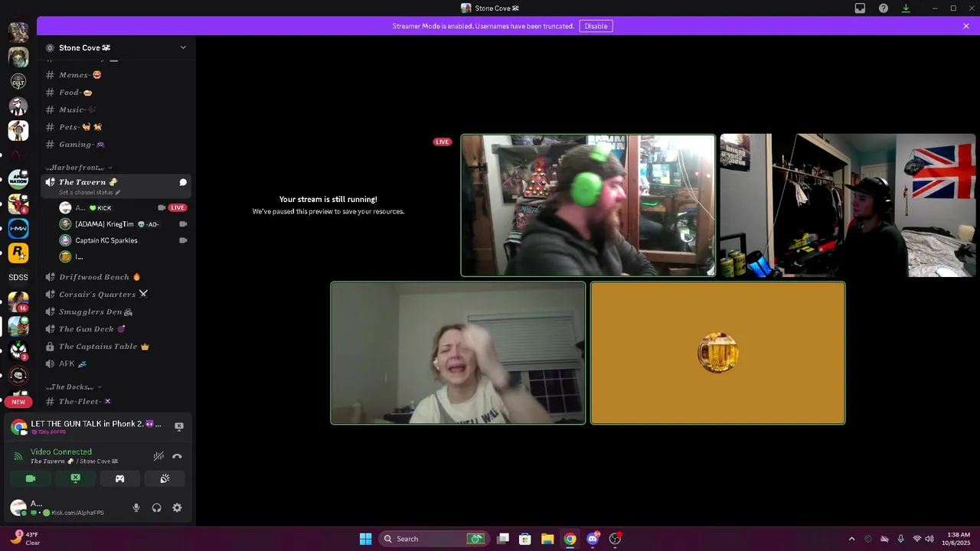Image resolution: width=980 pixels, height=551 pixels.
Task: Open Google Chrome from taskbar
Action: click(x=570, y=539)
